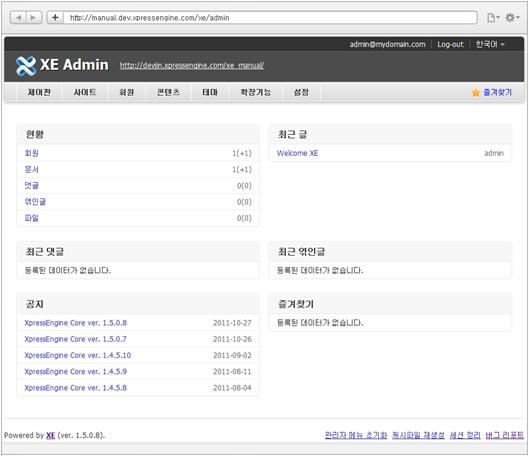Open the page document icon menu

pos(493,18)
